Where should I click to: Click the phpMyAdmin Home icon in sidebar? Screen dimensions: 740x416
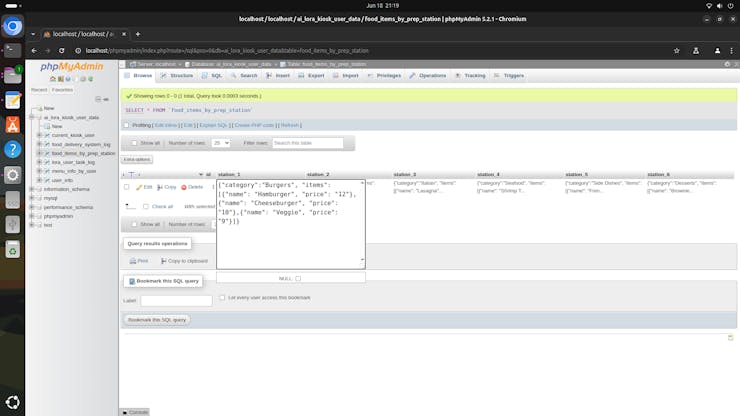point(53,79)
